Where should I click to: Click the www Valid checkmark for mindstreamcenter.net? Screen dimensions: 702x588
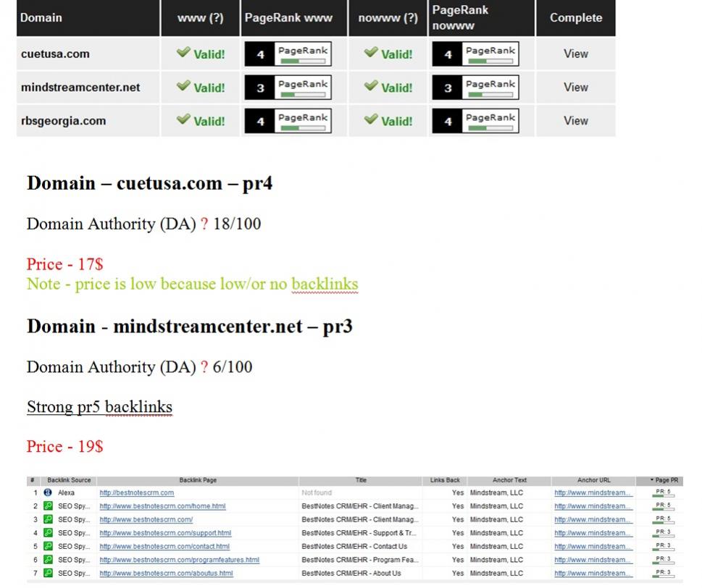(183, 85)
